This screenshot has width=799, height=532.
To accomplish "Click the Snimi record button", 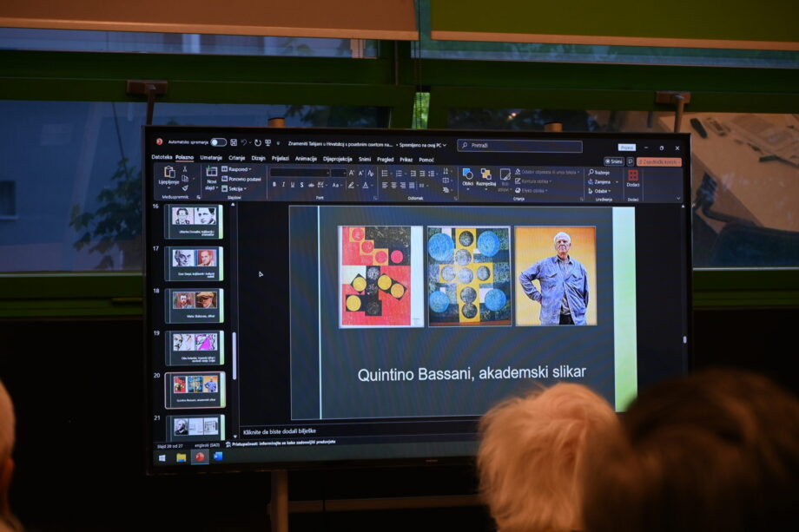I will 614,161.
